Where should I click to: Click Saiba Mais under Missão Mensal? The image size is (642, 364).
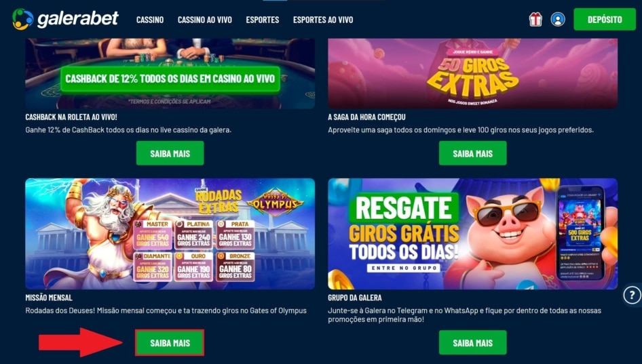170,343
